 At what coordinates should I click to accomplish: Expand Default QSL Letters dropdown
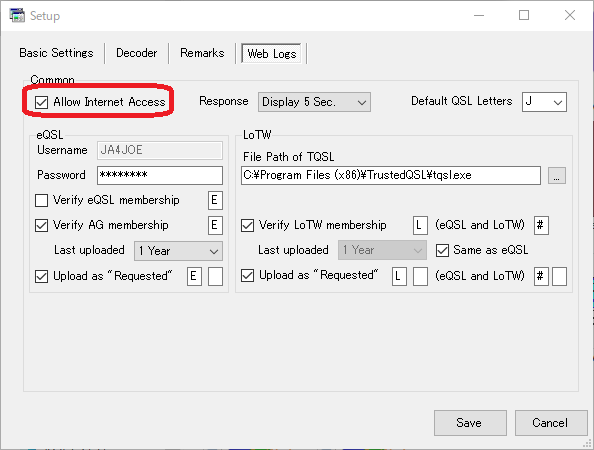click(x=544, y=102)
